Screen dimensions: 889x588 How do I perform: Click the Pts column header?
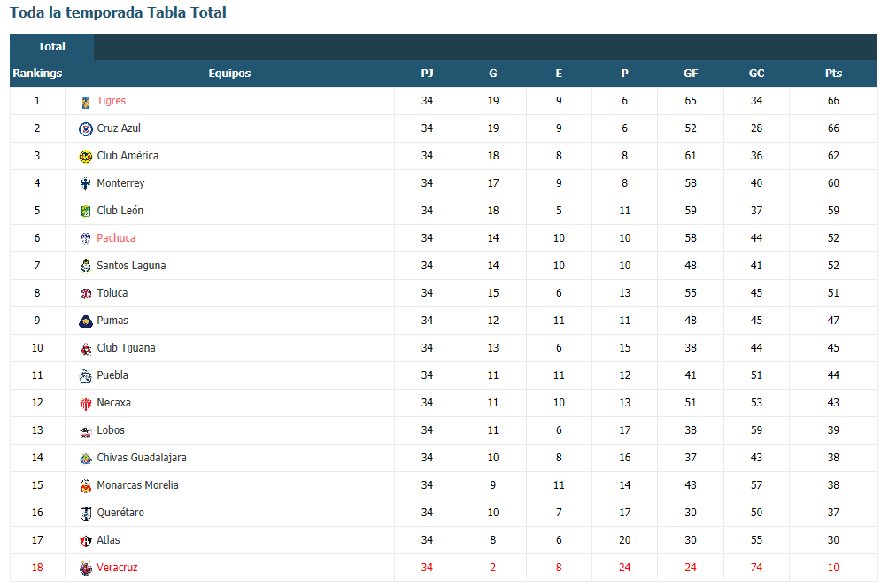click(x=833, y=73)
